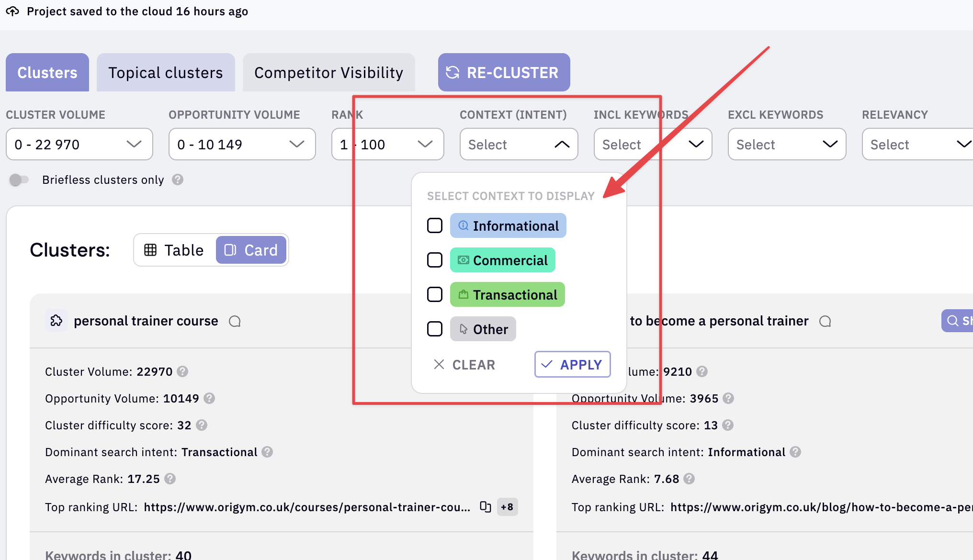
Task: Enable the Briefless clusters only toggle
Action: click(x=19, y=180)
